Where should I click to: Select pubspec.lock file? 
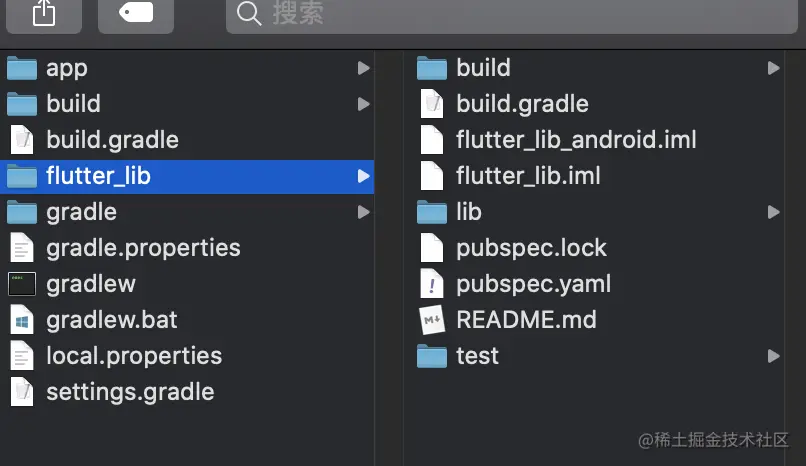531,248
